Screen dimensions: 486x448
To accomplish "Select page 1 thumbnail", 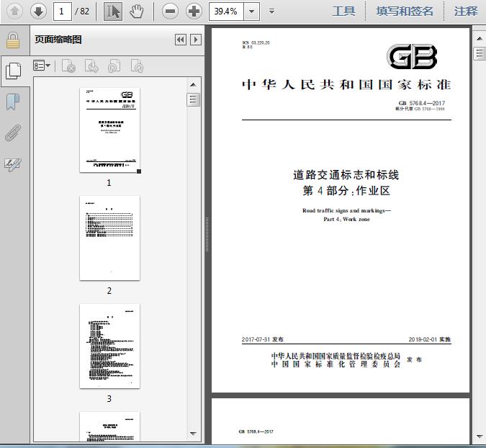I will (x=109, y=130).
